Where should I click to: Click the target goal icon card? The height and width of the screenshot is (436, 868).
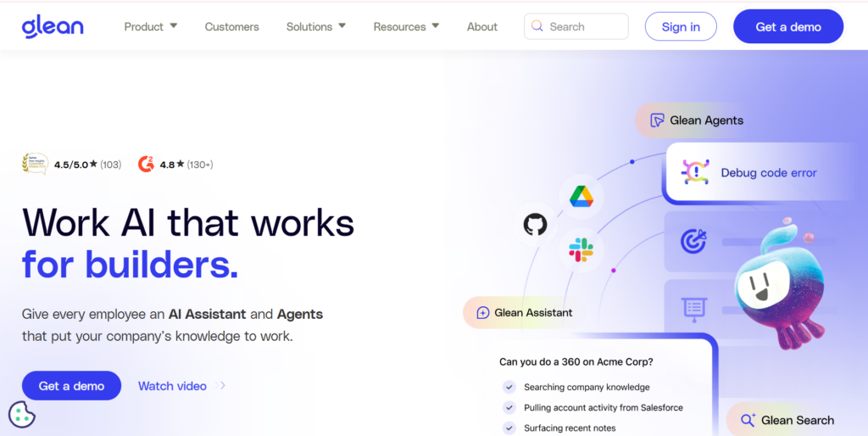[693, 242]
